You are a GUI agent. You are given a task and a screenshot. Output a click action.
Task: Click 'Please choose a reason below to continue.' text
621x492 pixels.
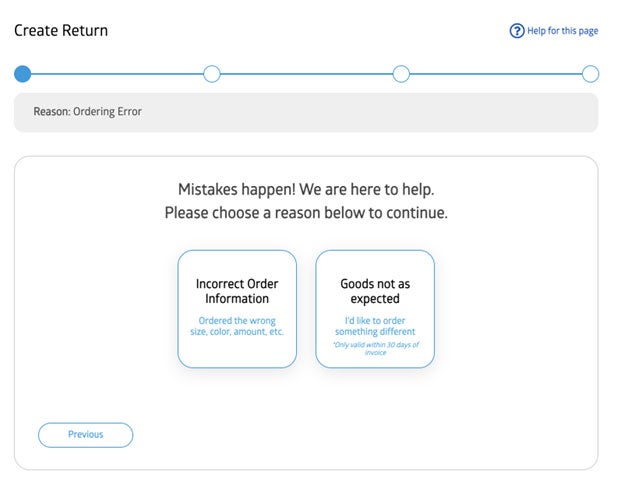click(306, 213)
